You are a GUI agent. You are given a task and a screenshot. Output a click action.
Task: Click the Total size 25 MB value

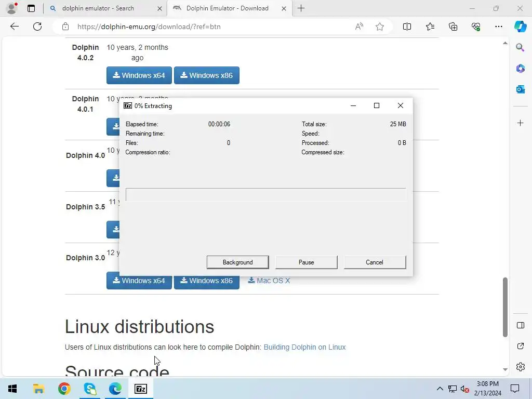(x=398, y=124)
